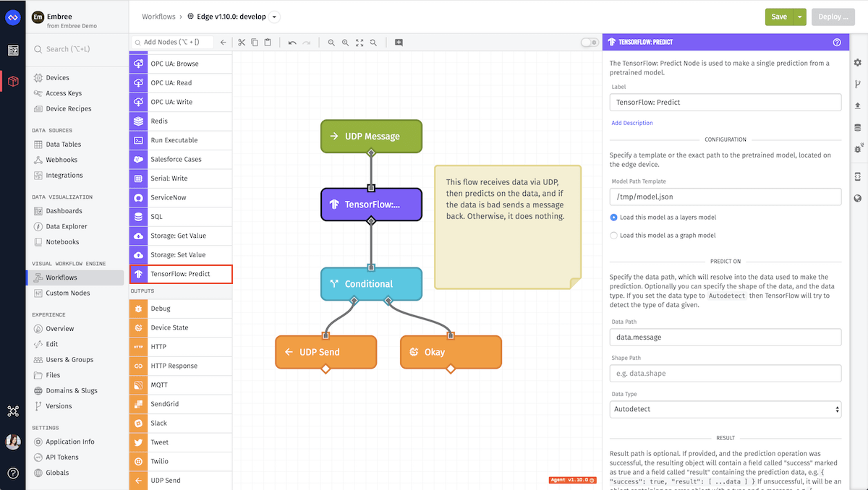Click the Label input field
The height and width of the screenshot is (490, 868).
(x=726, y=102)
